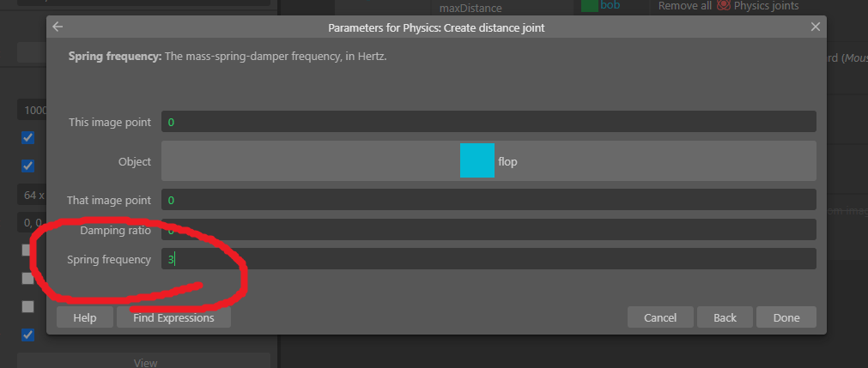Screen dimensions: 868x368
Task: Click the cyan flop sprite icon
Action: (x=476, y=161)
